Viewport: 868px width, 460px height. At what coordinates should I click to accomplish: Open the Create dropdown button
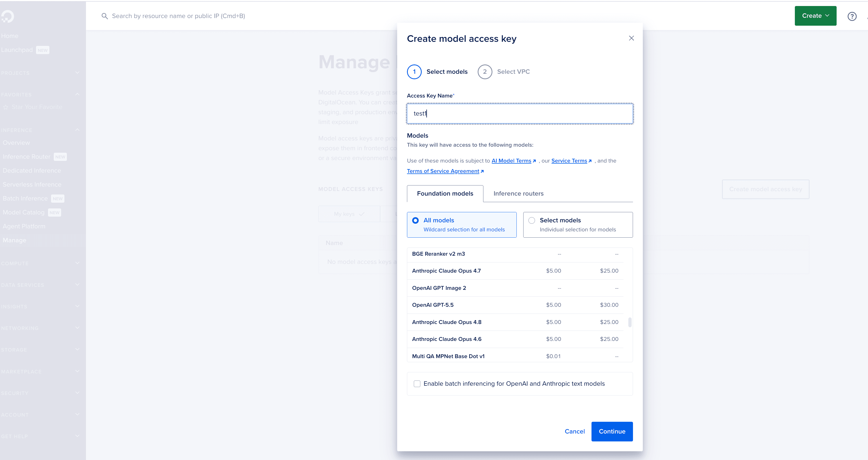pyautogui.click(x=815, y=16)
